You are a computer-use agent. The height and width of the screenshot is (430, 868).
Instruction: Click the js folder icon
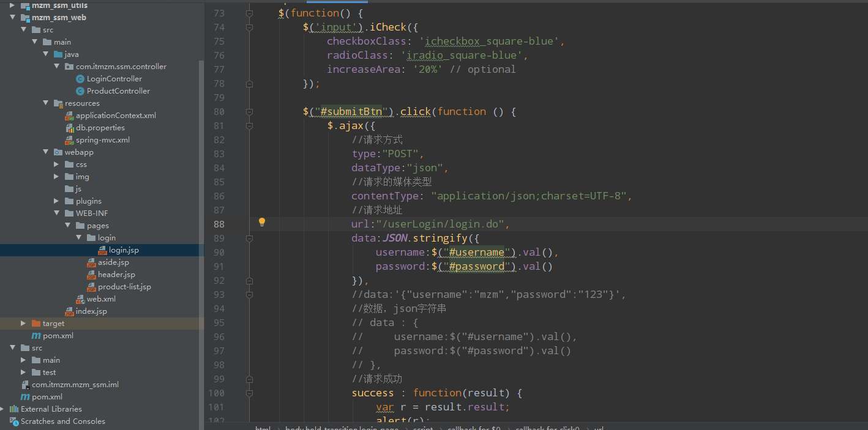69,189
